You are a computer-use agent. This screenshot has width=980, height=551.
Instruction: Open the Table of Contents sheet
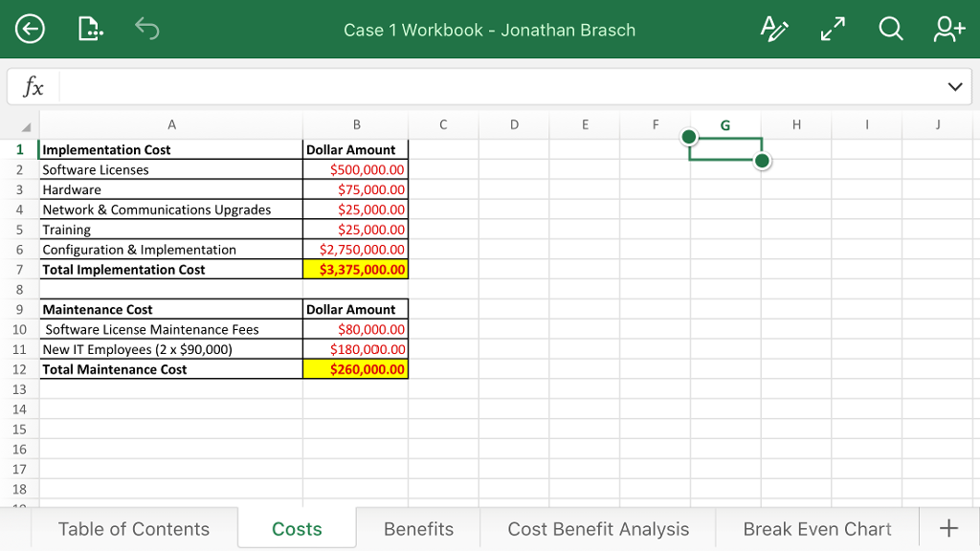point(133,528)
